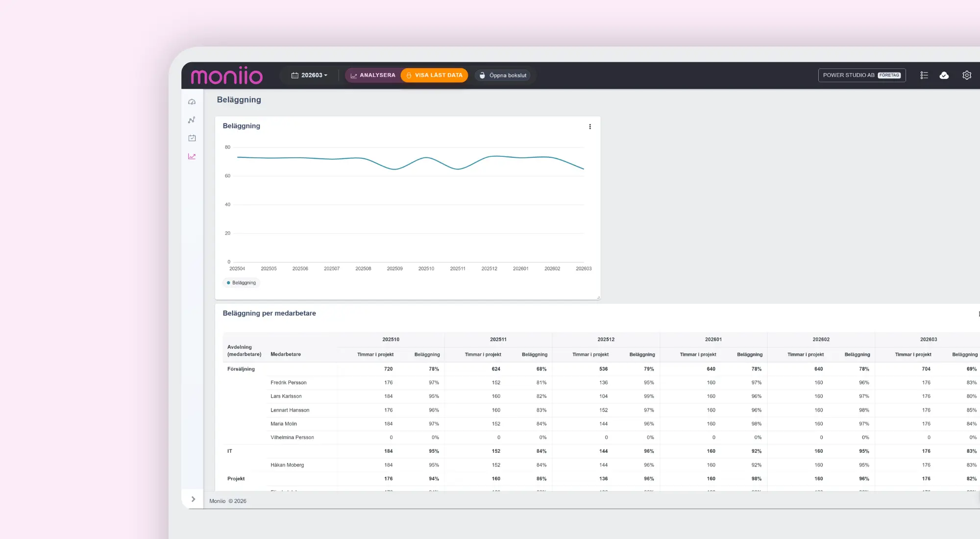Select the Projekt department row label
Screen dimensions: 980x539
click(236, 479)
